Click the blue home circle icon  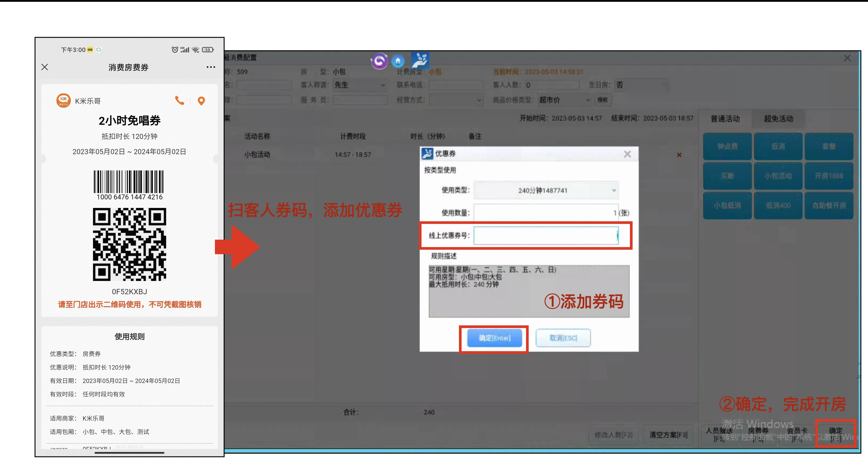(x=398, y=61)
